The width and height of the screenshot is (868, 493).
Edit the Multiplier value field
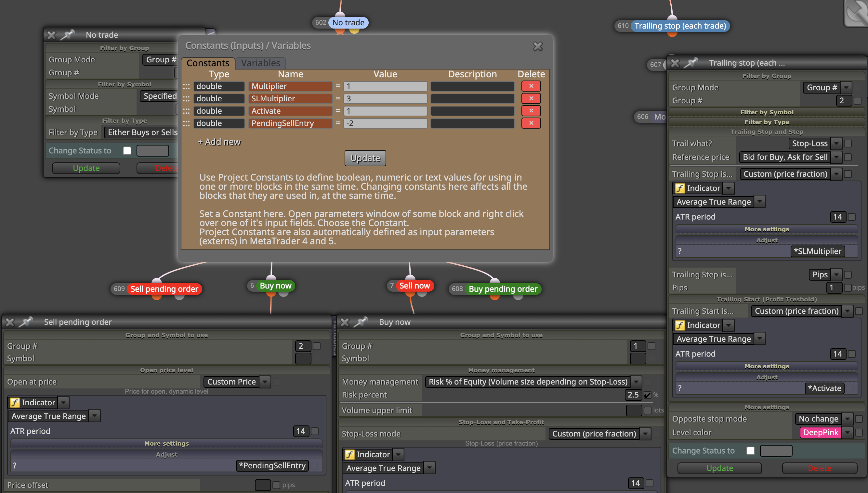[x=385, y=86]
